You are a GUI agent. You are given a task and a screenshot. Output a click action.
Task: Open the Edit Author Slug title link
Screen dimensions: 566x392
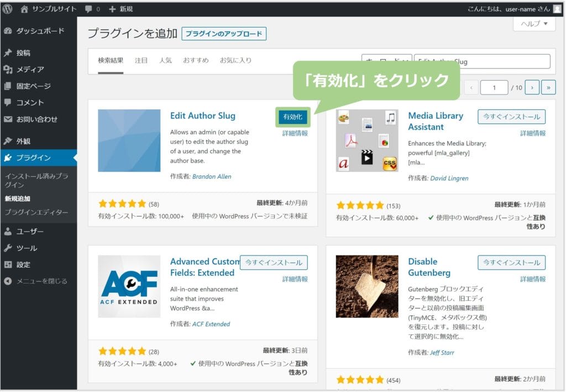coord(203,116)
